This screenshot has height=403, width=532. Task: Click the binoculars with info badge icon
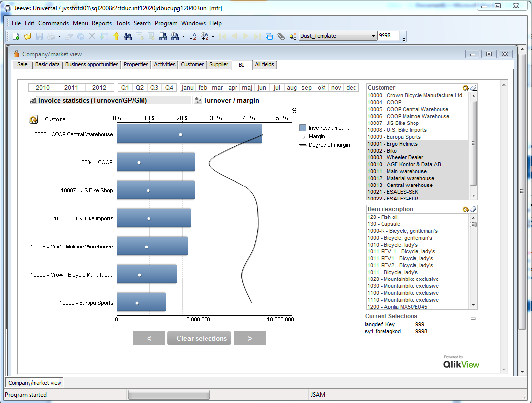pos(175,36)
